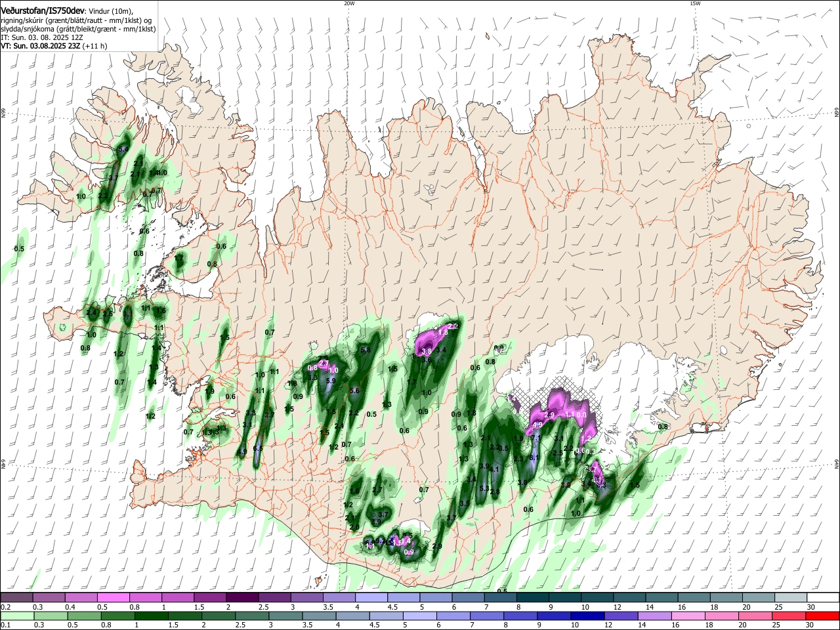Click the 20W longitude label
Viewport: 840px width, 630px height.
point(349,3)
